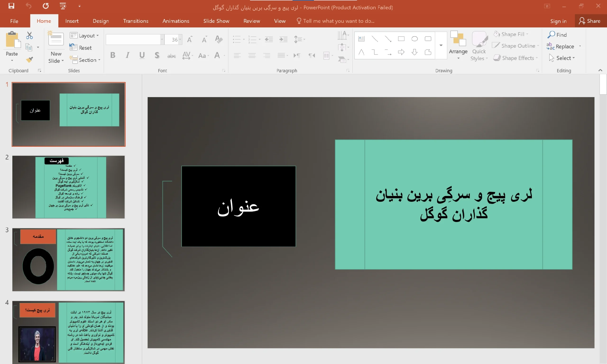Align text to the right
The image size is (607, 364).
267,56
